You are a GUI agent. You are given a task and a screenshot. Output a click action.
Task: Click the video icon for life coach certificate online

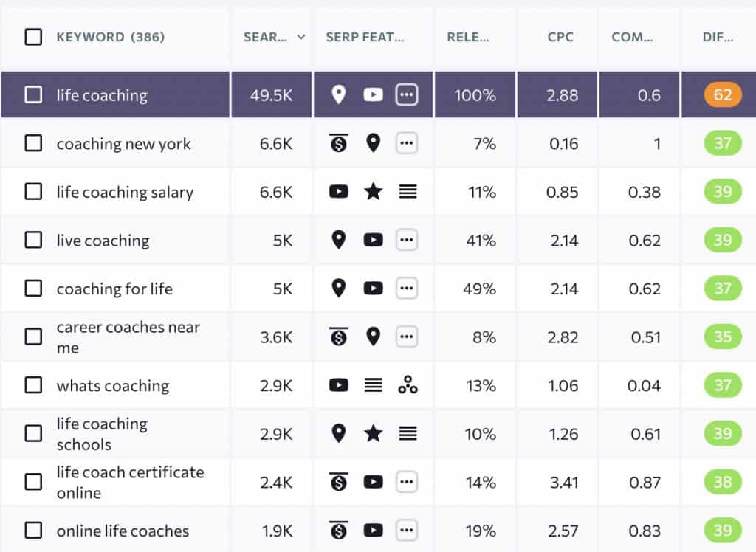click(374, 482)
